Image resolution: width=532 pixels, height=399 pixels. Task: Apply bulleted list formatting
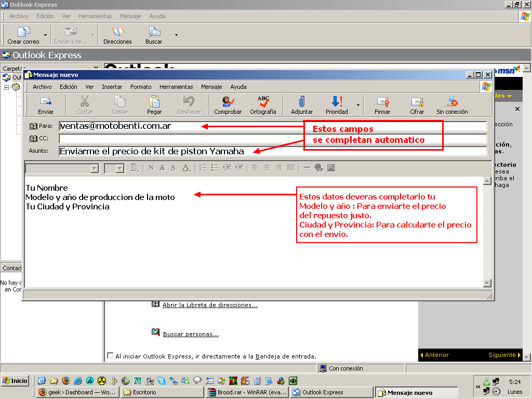click(x=215, y=168)
